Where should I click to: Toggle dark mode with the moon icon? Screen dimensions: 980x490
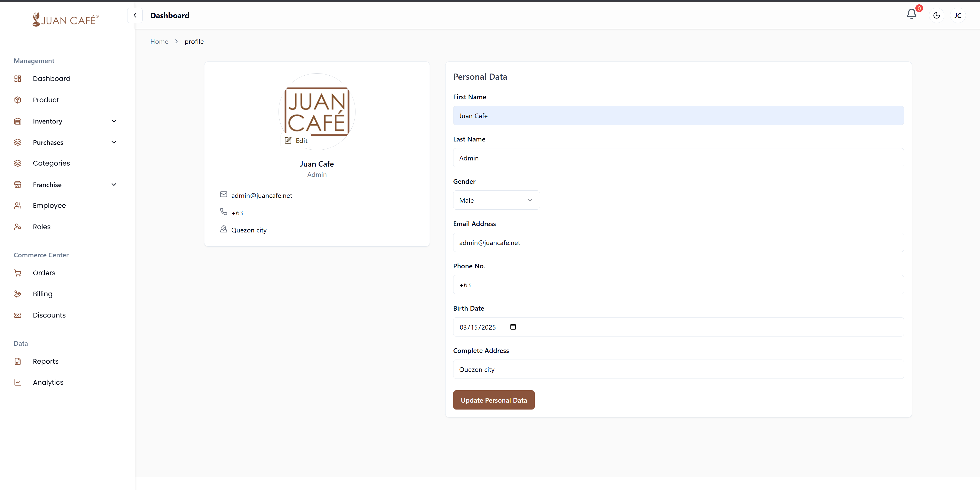[936, 16]
